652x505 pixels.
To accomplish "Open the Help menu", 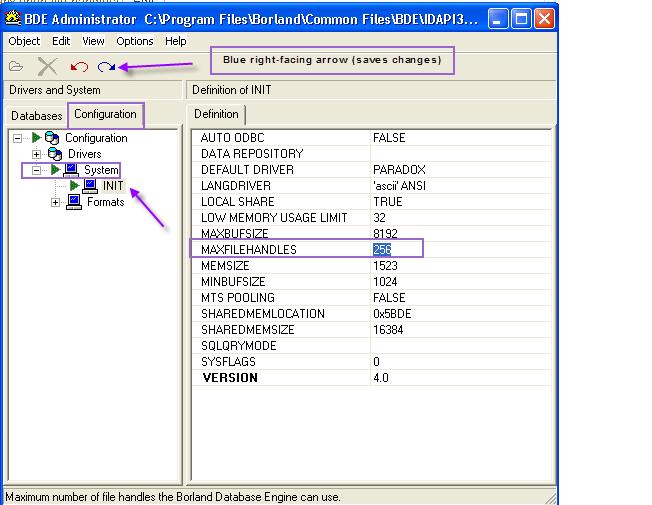I will (175, 41).
